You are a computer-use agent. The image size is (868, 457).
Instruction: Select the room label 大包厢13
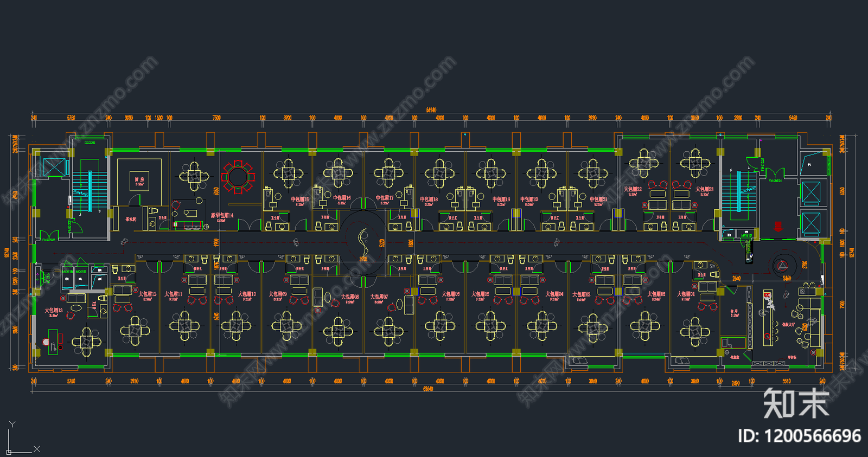coord(54,311)
